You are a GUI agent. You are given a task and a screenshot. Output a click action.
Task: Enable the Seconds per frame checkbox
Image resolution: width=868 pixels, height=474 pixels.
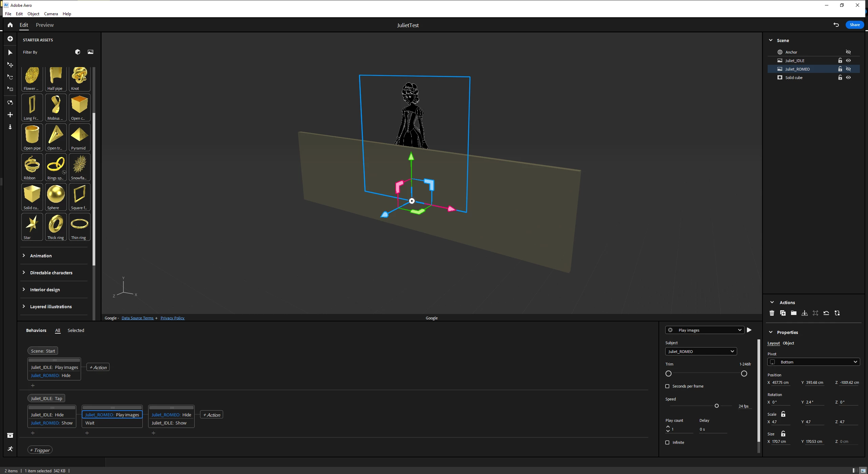(x=667, y=386)
